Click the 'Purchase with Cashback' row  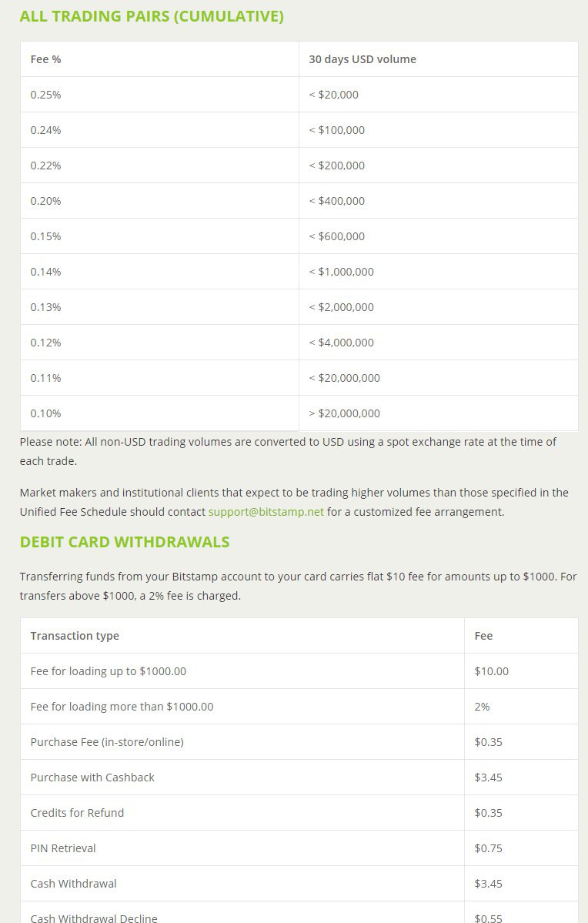(92, 778)
